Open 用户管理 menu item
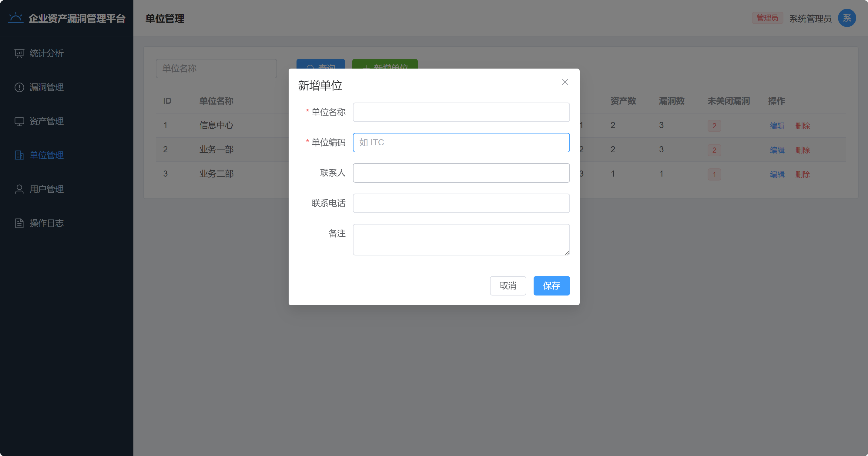The height and width of the screenshot is (456, 868). 67,189
